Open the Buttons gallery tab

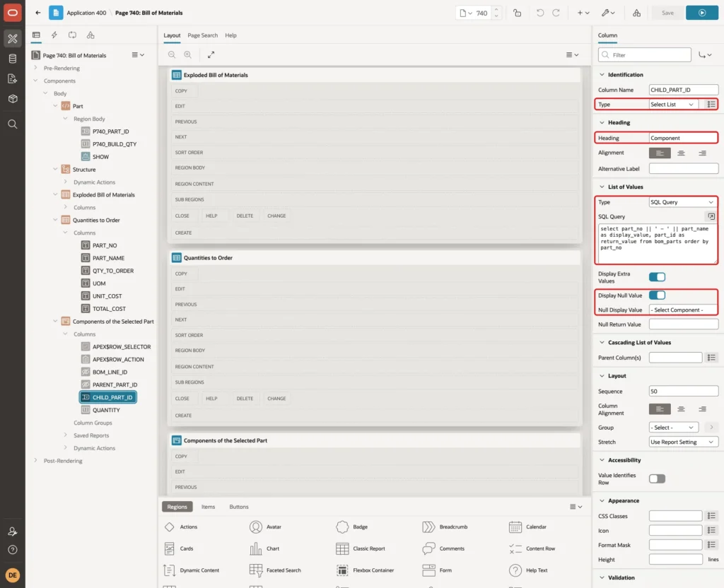click(x=239, y=507)
